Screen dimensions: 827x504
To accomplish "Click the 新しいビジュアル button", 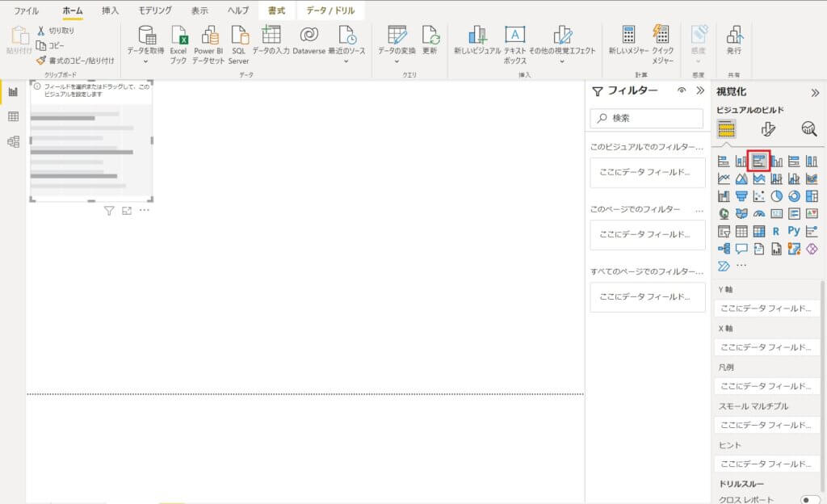I will (x=477, y=40).
